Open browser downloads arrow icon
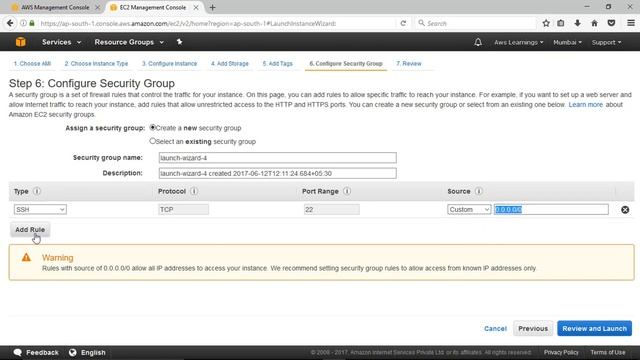Screen dimensions: 640x360 (577, 23)
